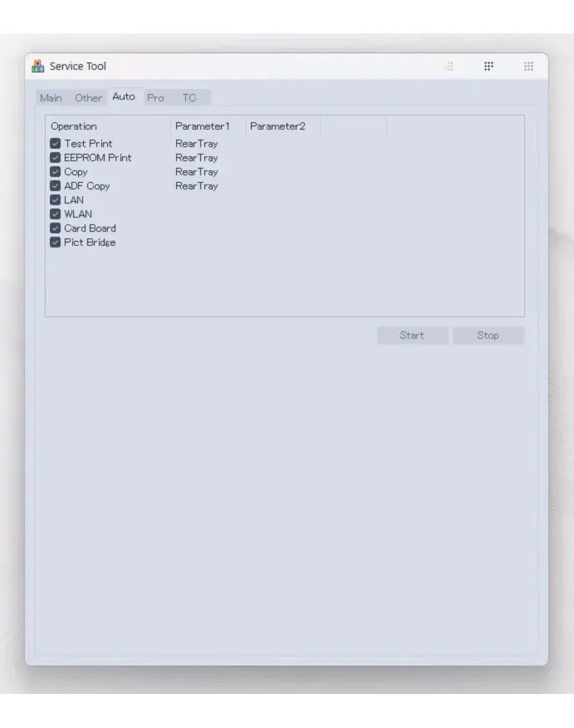Uncheck the Card Board checkbox

point(56,228)
